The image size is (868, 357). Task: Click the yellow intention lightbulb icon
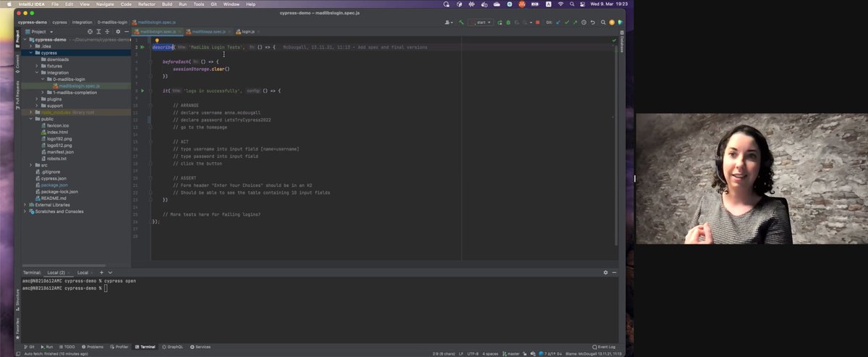(157, 41)
